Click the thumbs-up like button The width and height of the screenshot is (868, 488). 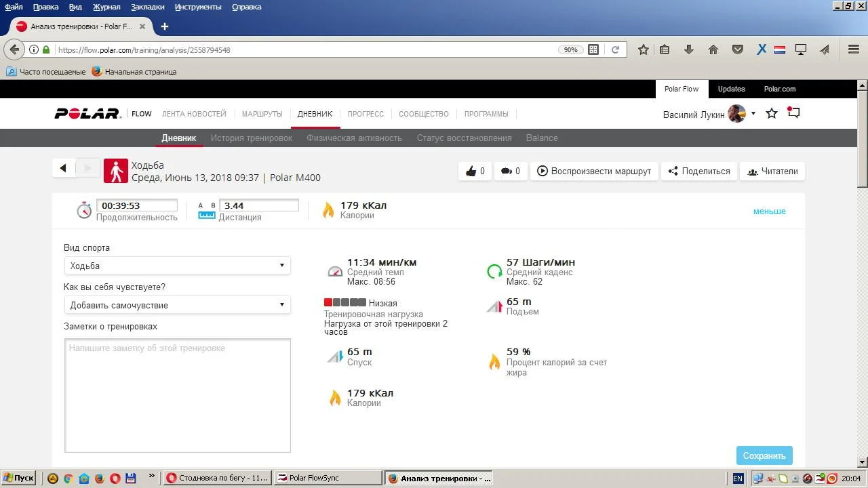click(x=475, y=171)
